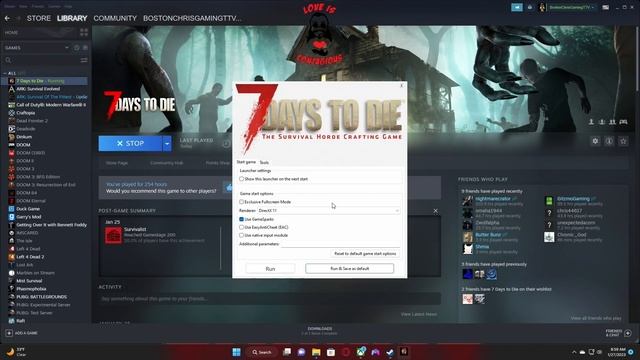This screenshot has height=360, width=640.
Task: Enable Exclusive Fullscreen Mode checkbox
Action: coord(241,202)
